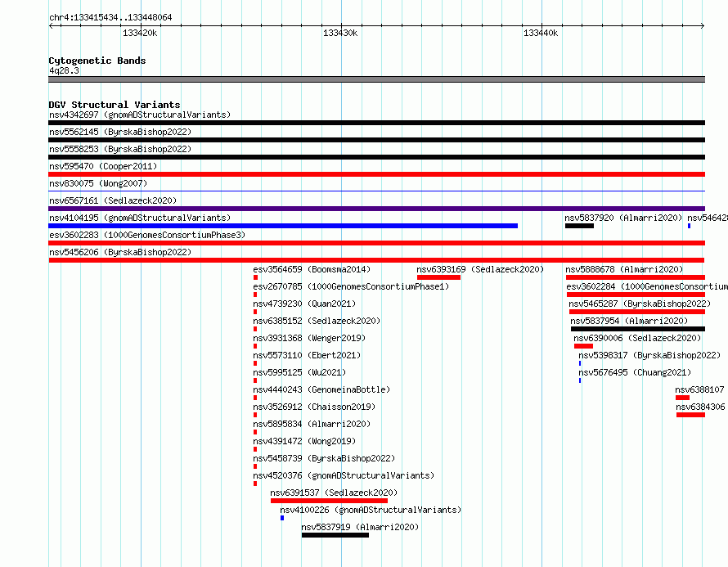
Task: Open variant nsv5562145 (ByrskaBishop2022)
Action: pos(120,132)
